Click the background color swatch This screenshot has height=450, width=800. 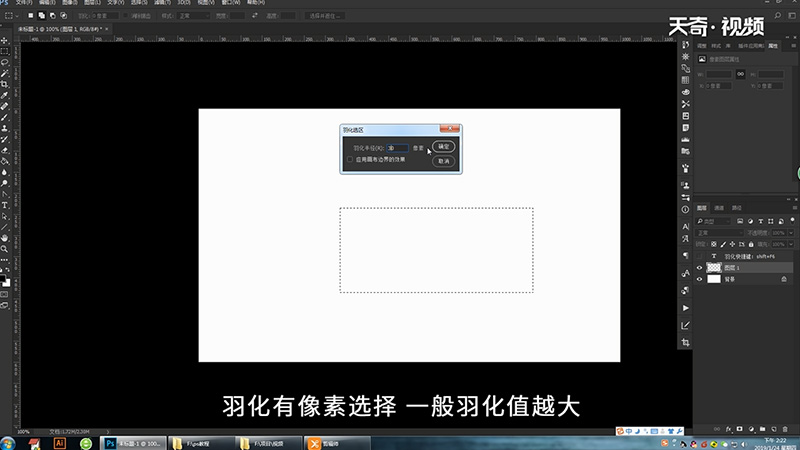pyautogui.click(x=7, y=283)
